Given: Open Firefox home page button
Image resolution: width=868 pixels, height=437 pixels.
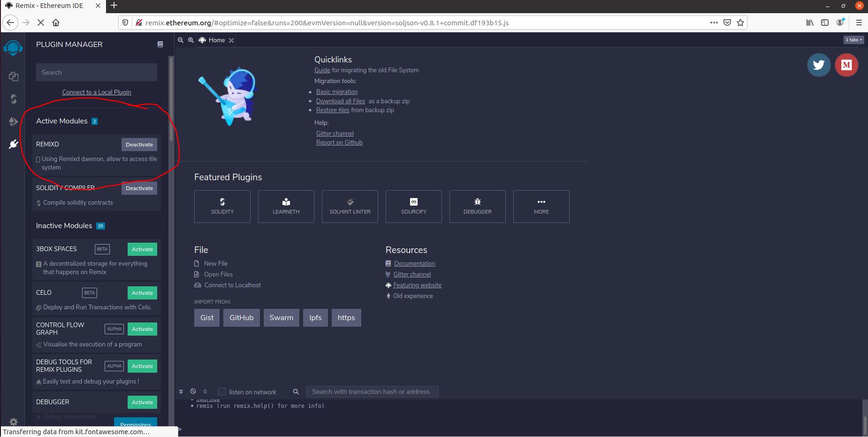Looking at the screenshot, I should point(56,23).
